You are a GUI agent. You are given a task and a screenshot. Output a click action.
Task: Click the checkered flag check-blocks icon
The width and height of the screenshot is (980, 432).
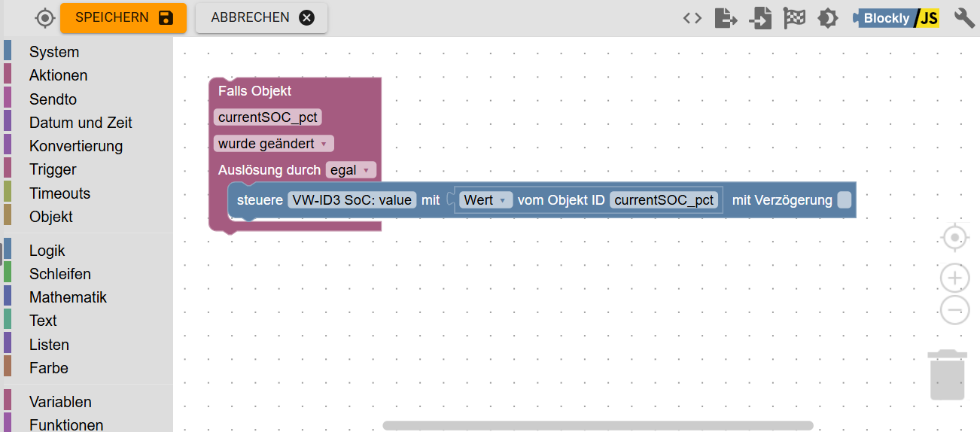point(794,18)
